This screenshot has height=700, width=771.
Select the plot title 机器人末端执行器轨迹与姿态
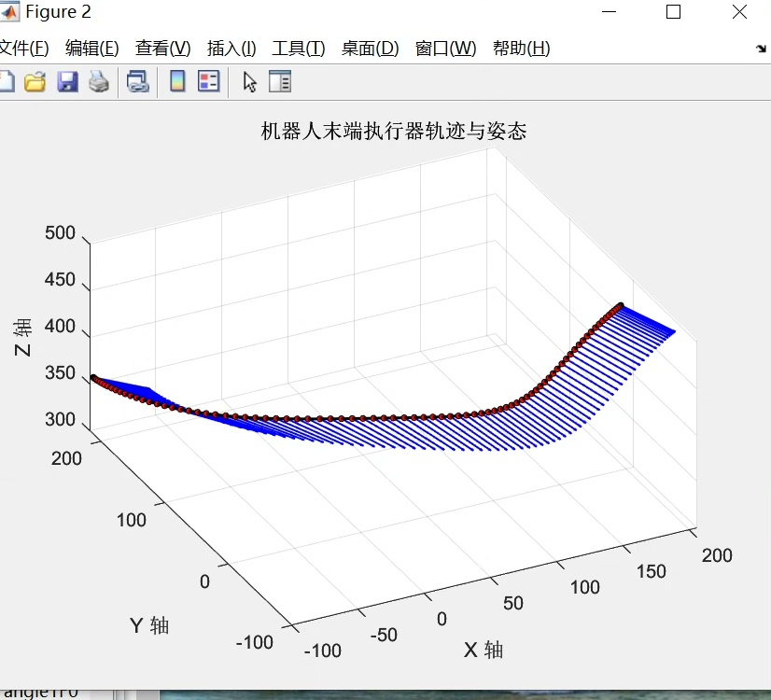click(x=393, y=132)
